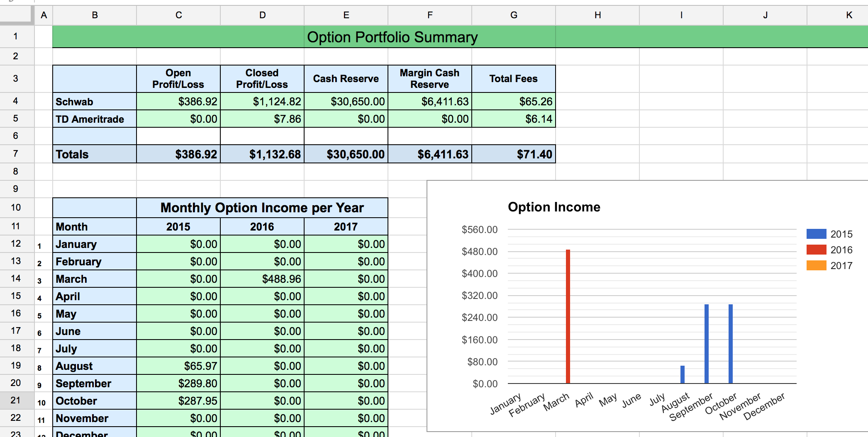
Task: Click the Option Portfolio Summary title cell
Action: tap(392, 37)
